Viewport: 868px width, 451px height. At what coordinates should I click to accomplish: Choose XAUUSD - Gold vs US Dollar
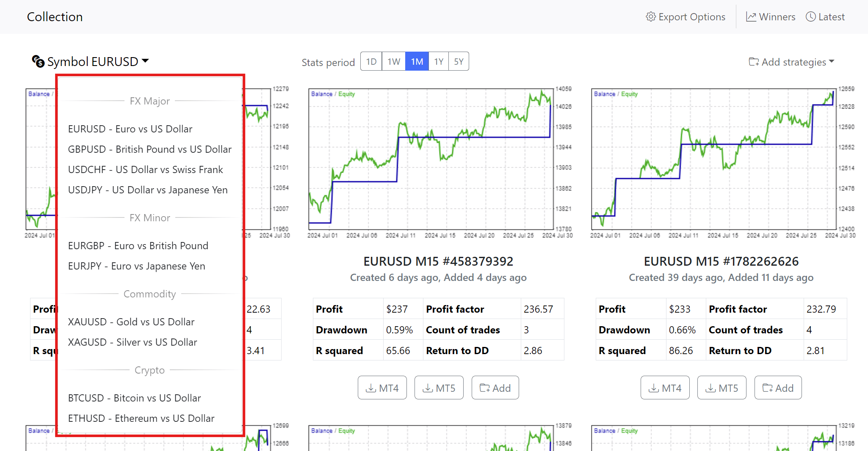pyautogui.click(x=131, y=322)
